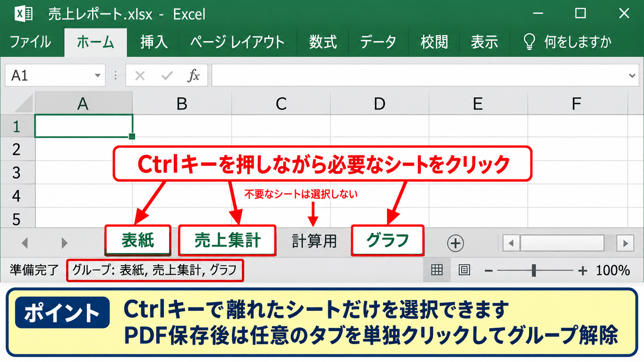Click 準備完了 status text
The height and width of the screenshot is (362, 644).
[34, 270]
